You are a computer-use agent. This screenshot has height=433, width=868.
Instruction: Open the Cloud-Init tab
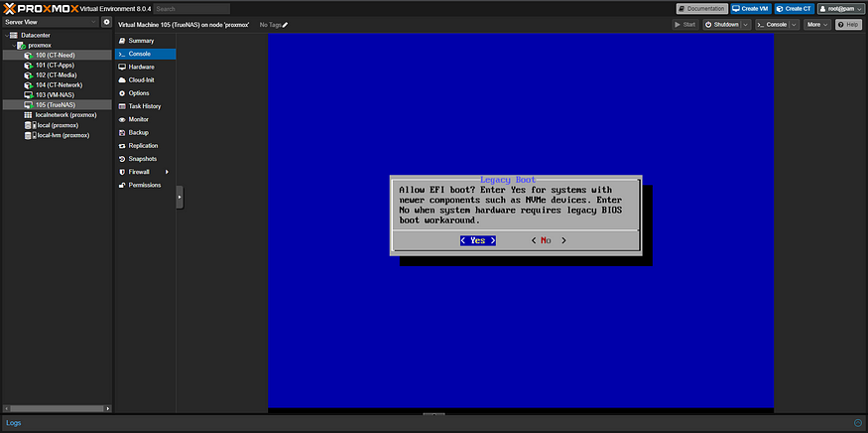click(x=146, y=80)
